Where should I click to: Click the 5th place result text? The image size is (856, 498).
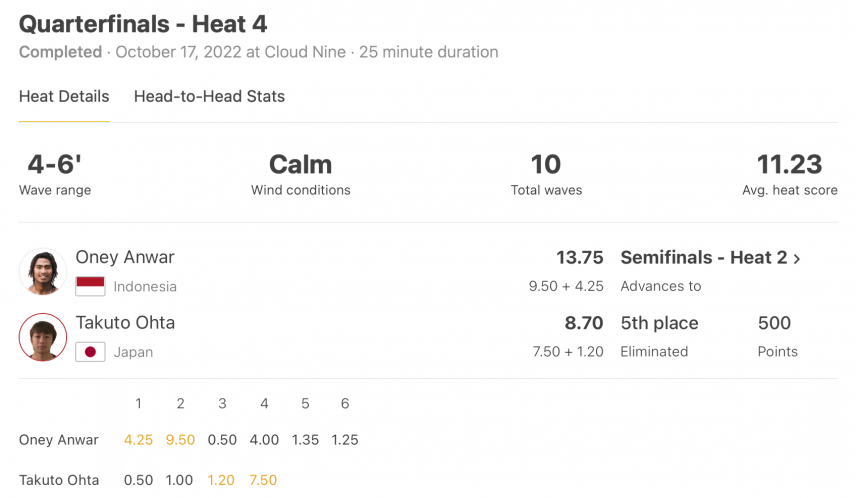(x=659, y=323)
